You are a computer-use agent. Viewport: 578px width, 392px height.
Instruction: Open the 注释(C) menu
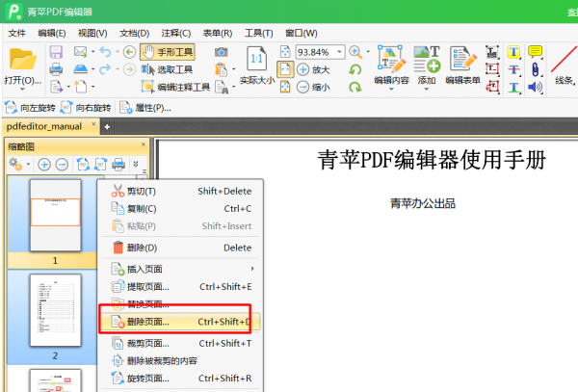point(176,33)
